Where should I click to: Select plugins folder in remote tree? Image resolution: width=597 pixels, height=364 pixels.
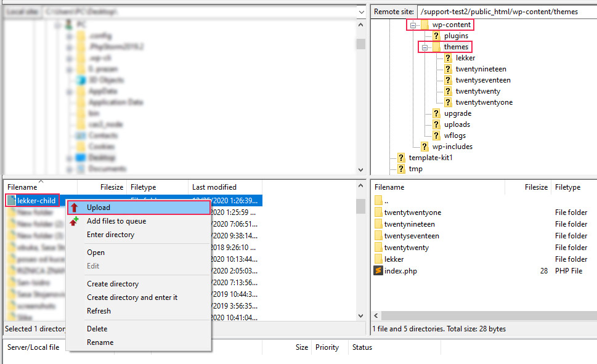tap(456, 36)
